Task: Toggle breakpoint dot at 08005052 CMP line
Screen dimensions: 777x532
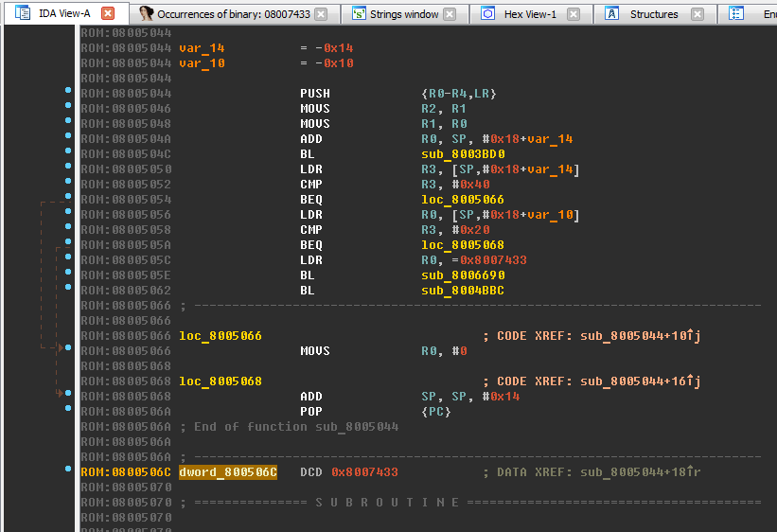Action: (68, 181)
